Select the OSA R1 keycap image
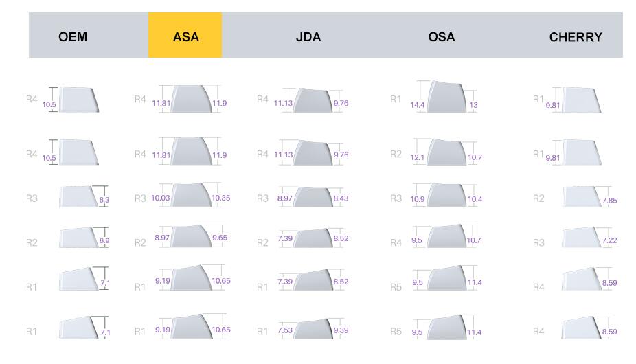 click(x=446, y=97)
